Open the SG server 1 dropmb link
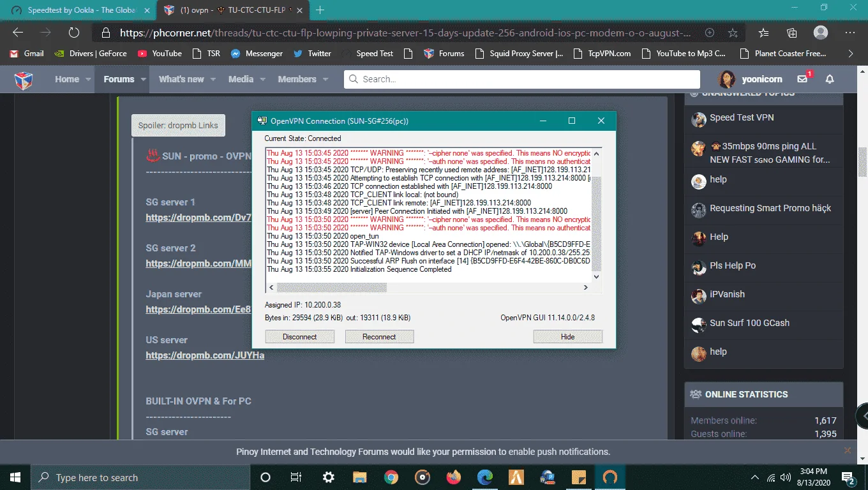This screenshot has width=868, height=490. click(x=198, y=218)
